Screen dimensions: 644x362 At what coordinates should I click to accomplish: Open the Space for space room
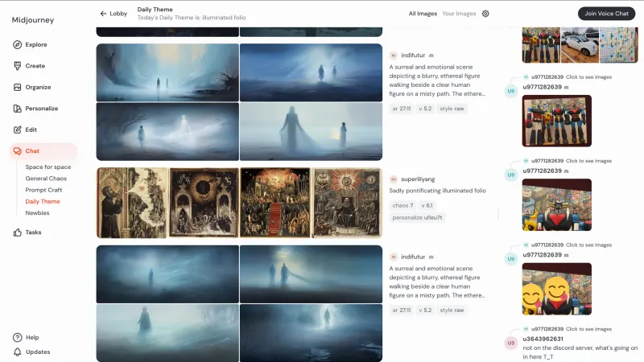48,167
